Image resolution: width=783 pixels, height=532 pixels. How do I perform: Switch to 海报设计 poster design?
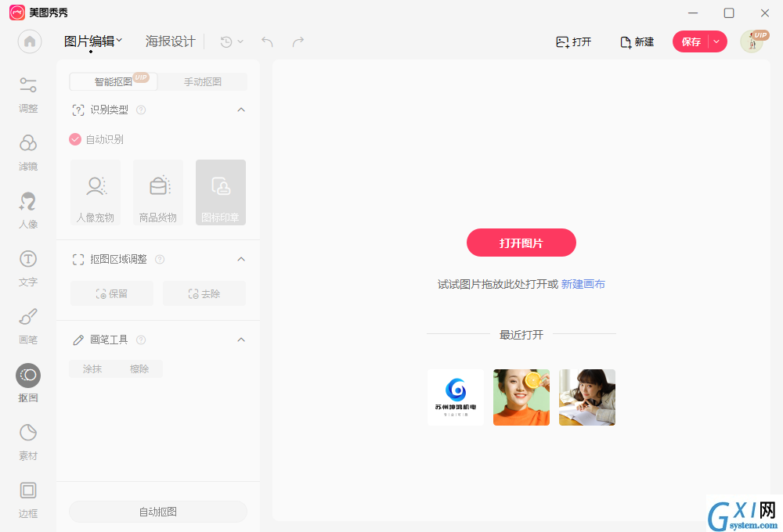pos(170,41)
